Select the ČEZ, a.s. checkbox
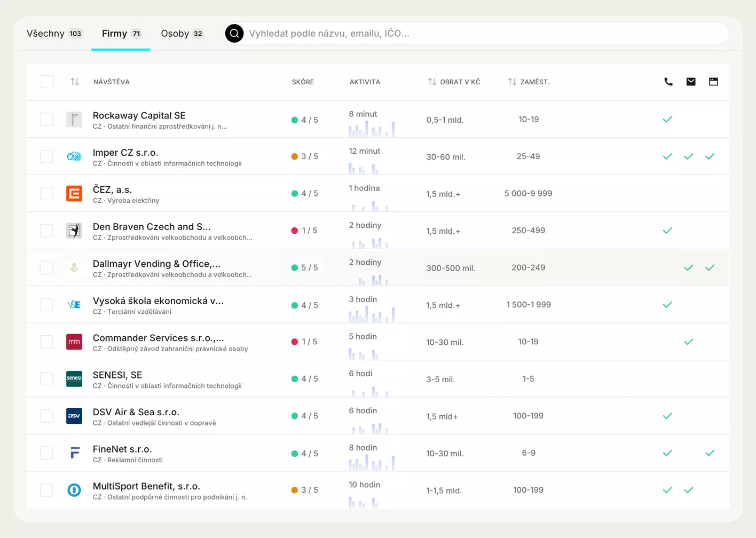The width and height of the screenshot is (756, 538). (47, 193)
